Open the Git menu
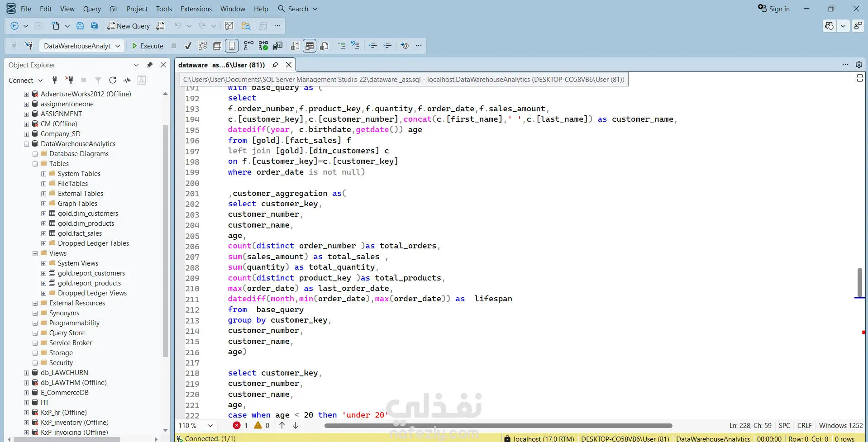Screen dimensions: 868x442 114,9
